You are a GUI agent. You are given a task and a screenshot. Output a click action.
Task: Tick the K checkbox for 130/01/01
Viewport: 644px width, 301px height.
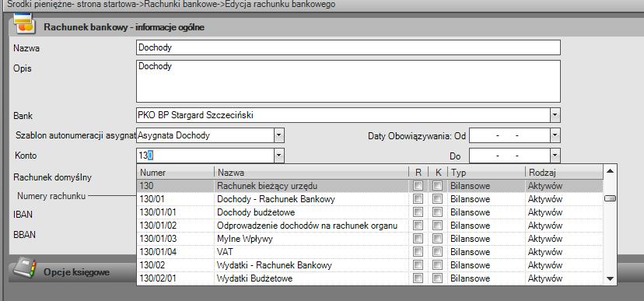pos(437,212)
